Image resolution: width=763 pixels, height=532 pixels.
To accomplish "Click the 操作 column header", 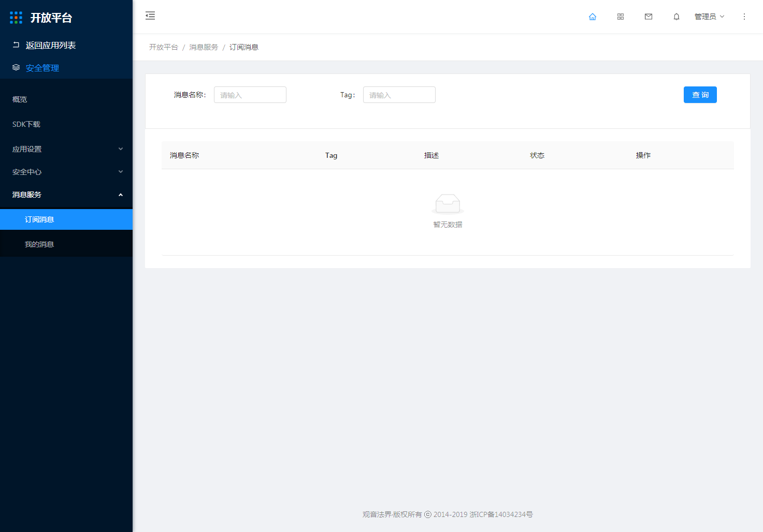I will pos(643,155).
